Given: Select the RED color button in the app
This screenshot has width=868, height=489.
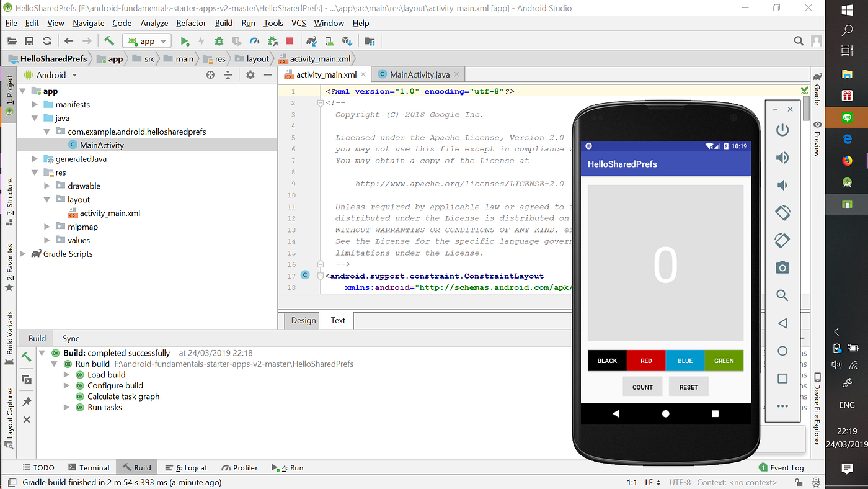Looking at the screenshot, I should point(646,361).
